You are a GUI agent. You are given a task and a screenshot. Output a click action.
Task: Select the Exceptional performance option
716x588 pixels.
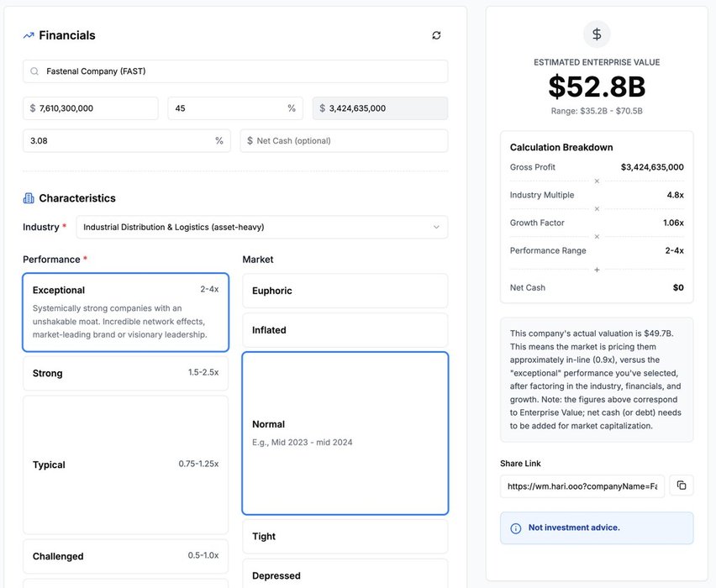(x=125, y=312)
